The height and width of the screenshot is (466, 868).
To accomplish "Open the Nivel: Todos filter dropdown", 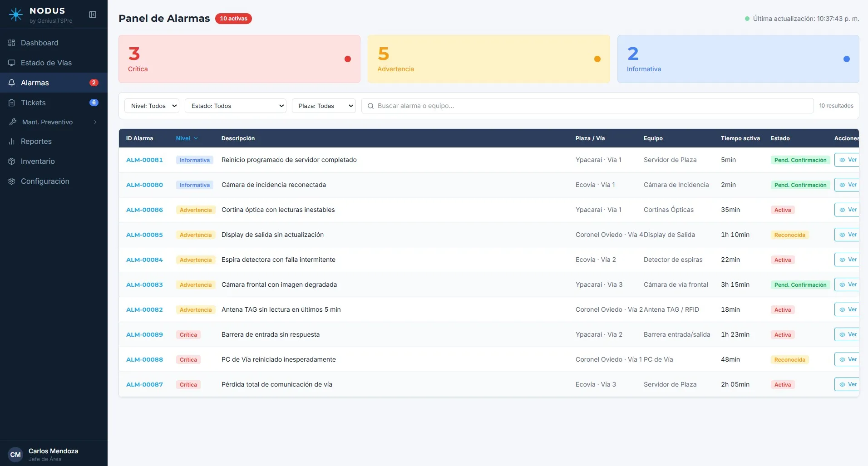I will (x=152, y=106).
